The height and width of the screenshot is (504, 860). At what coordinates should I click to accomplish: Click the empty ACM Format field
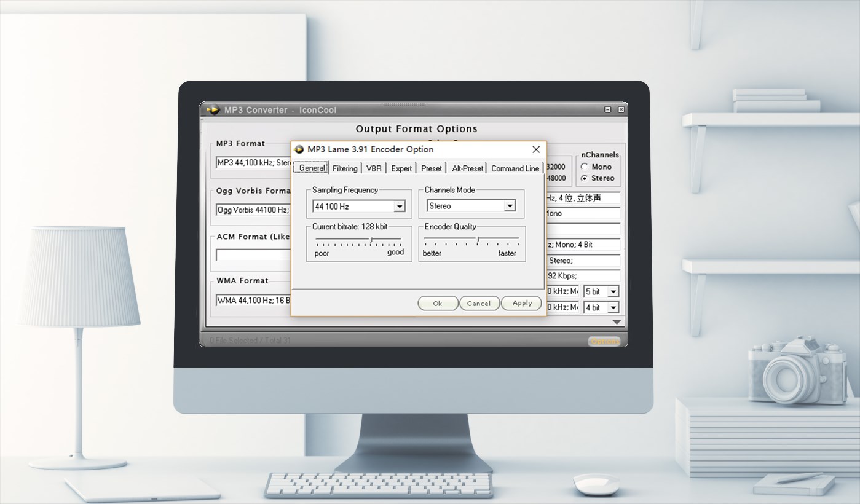pyautogui.click(x=253, y=254)
